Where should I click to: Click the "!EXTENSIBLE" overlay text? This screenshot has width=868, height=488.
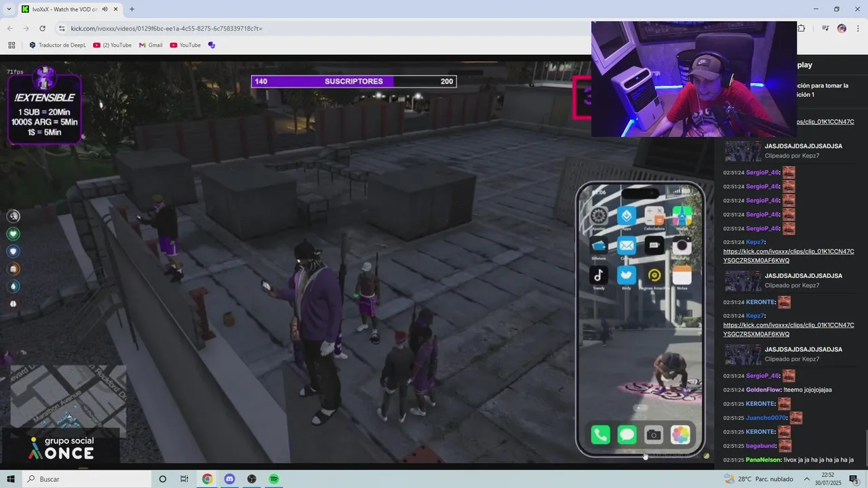[x=45, y=98]
